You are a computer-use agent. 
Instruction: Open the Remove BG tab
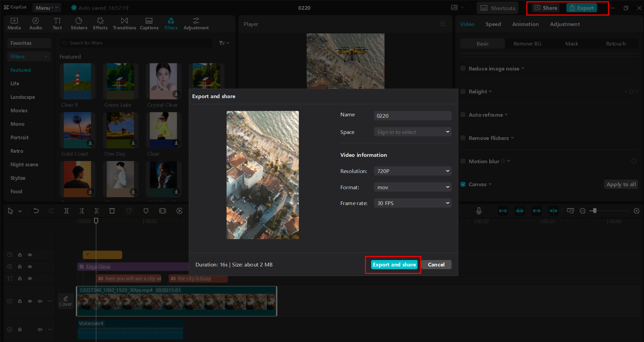coord(527,44)
